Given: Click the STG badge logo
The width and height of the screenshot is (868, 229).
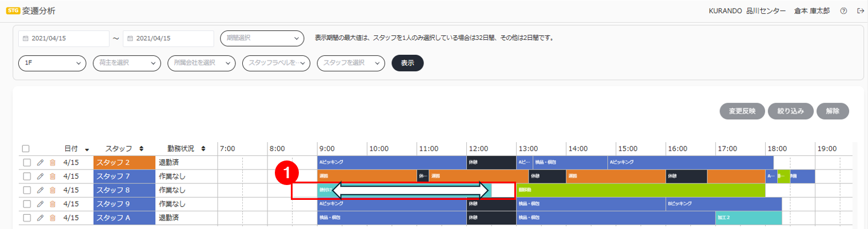Looking at the screenshot, I should click(x=13, y=11).
